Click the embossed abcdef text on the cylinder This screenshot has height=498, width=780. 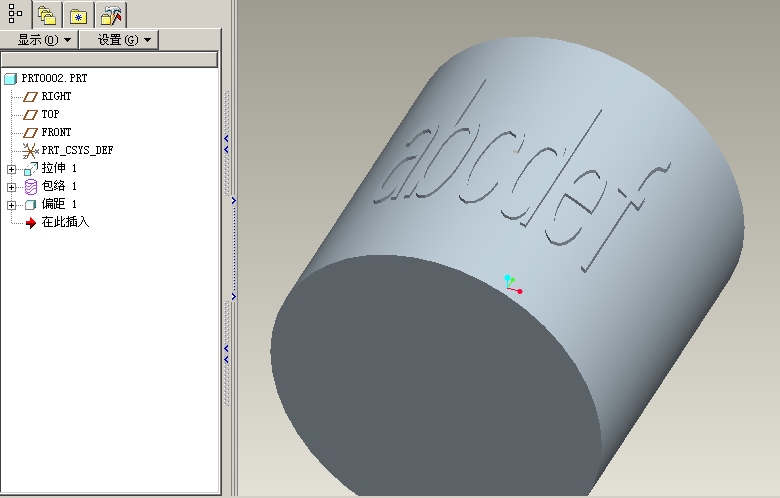coord(522,177)
